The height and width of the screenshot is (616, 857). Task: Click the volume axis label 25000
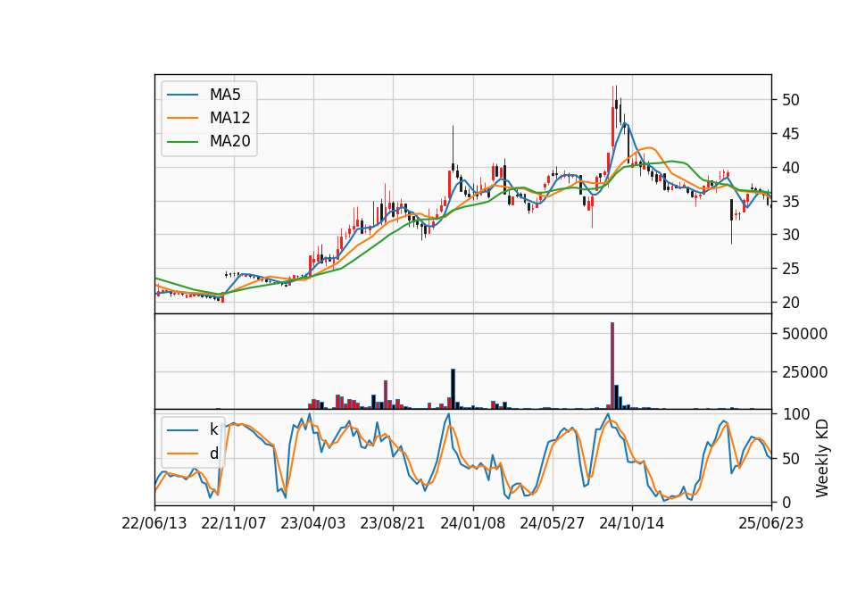(804, 372)
